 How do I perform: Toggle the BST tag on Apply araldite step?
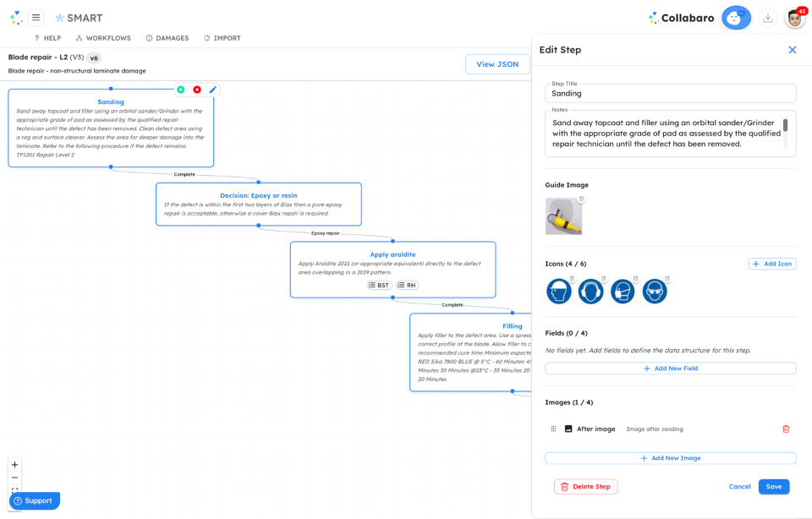(x=378, y=285)
